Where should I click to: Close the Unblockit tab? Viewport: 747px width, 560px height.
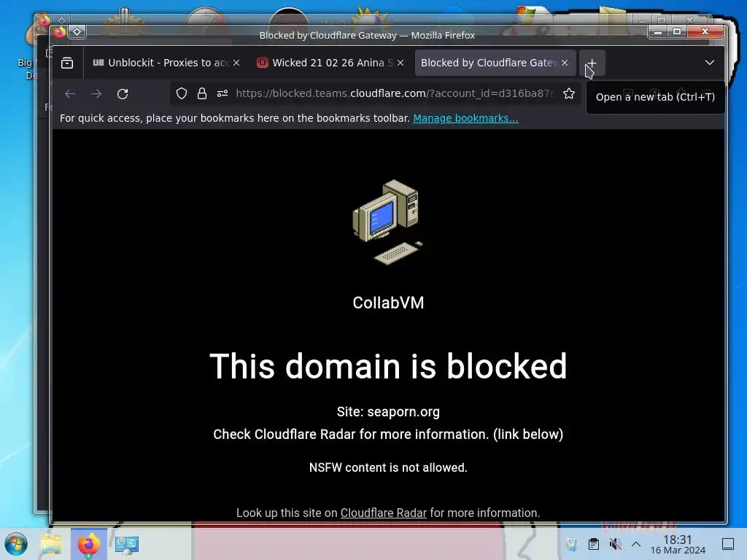click(236, 63)
